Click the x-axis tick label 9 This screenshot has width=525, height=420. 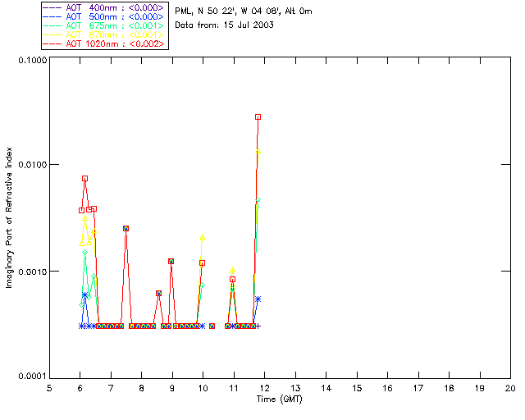point(172,388)
